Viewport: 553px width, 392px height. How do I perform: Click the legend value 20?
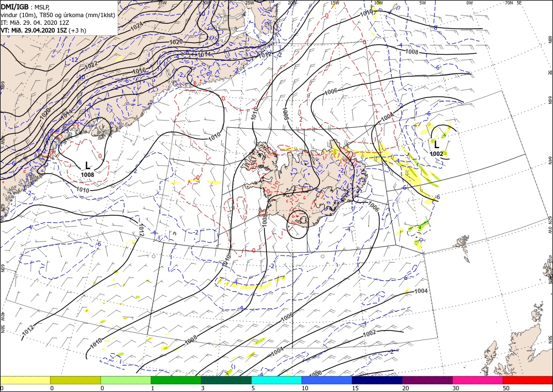[405, 388]
